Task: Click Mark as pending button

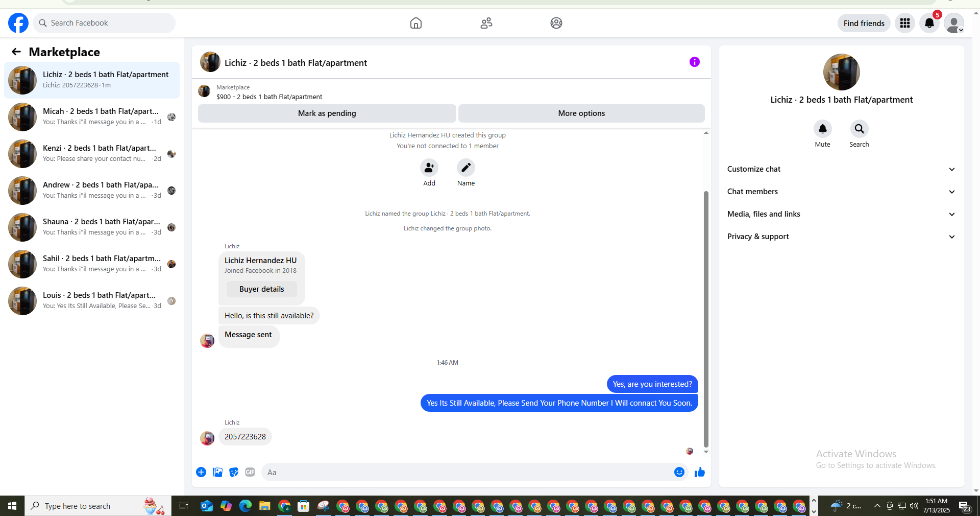Action: pyautogui.click(x=327, y=113)
